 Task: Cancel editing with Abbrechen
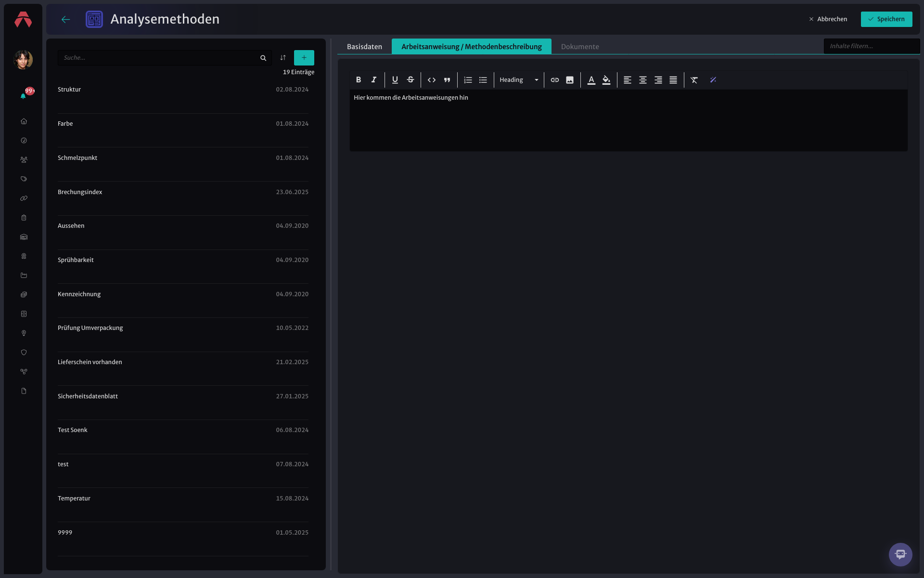click(x=828, y=19)
